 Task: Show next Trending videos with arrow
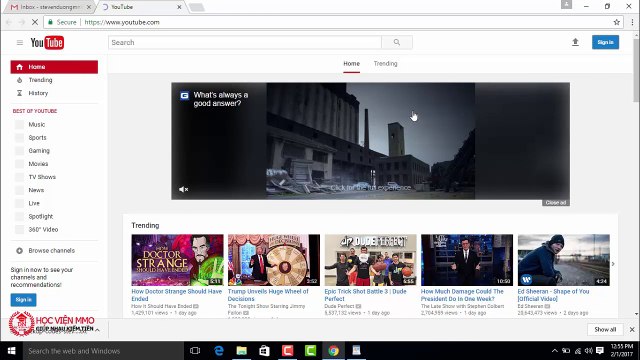pyautogui.click(x=613, y=264)
